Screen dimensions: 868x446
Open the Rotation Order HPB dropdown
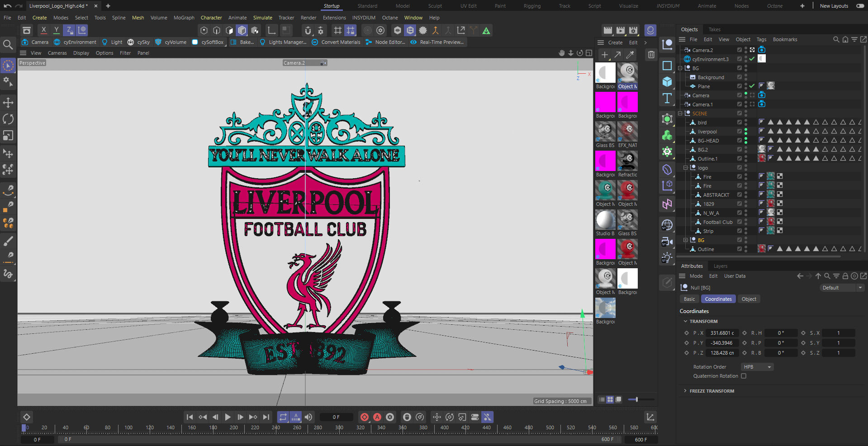[x=756, y=367]
